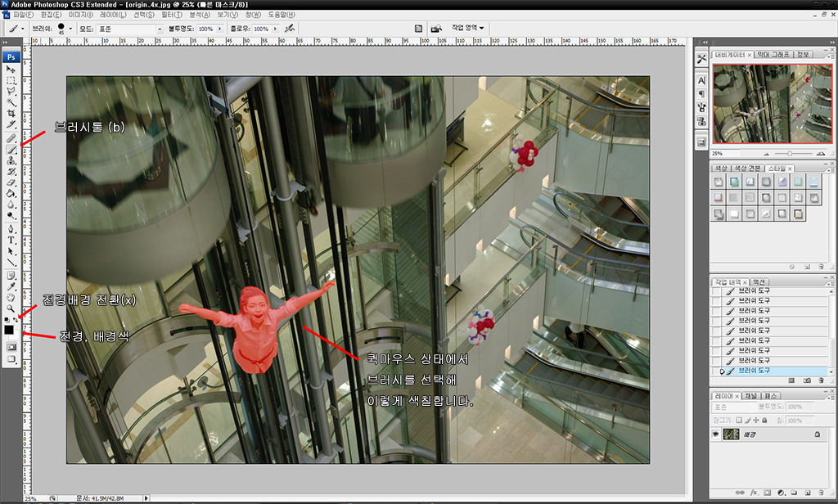Toggle airbrush option in options bar
This screenshot has width=838, height=504.
pyautogui.click(x=289, y=29)
